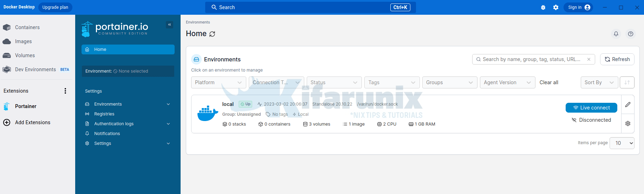Click the 0 containers entry

274,124
